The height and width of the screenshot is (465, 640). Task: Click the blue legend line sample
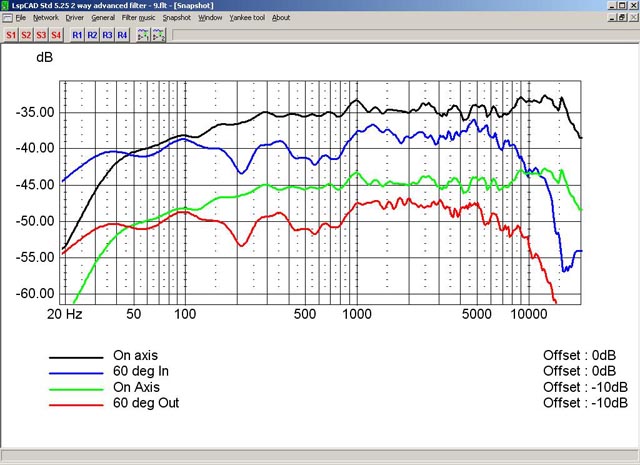coord(76,373)
